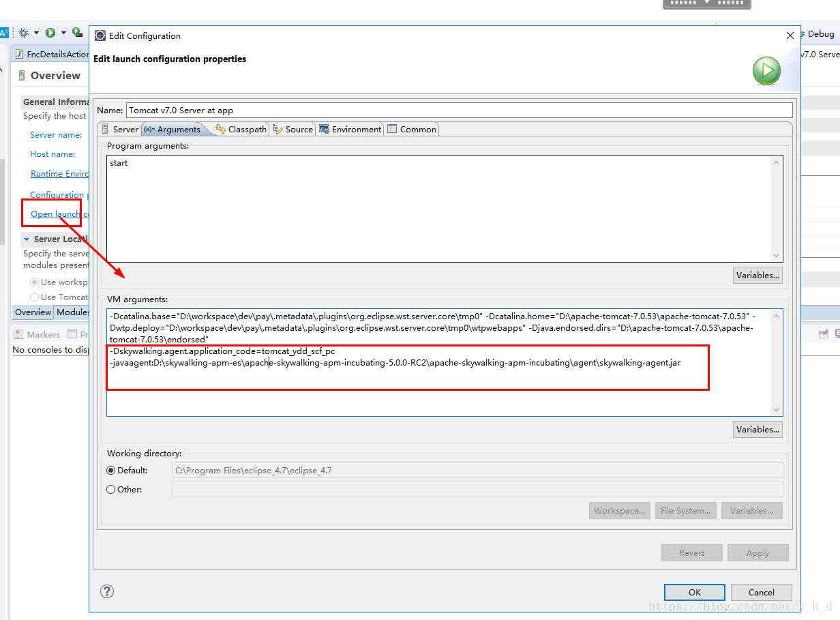Image resolution: width=840 pixels, height=620 pixels.
Task: Select the Default working directory radio button
Action: click(111, 470)
